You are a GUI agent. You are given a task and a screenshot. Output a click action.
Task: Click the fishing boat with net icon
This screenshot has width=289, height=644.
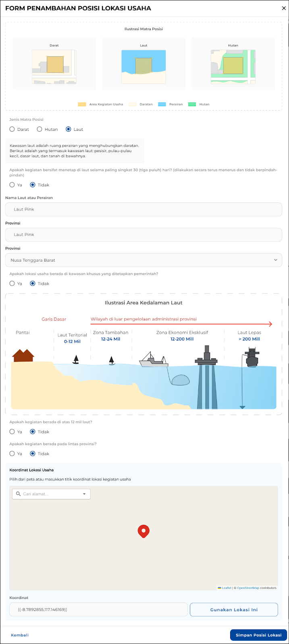tap(154, 359)
